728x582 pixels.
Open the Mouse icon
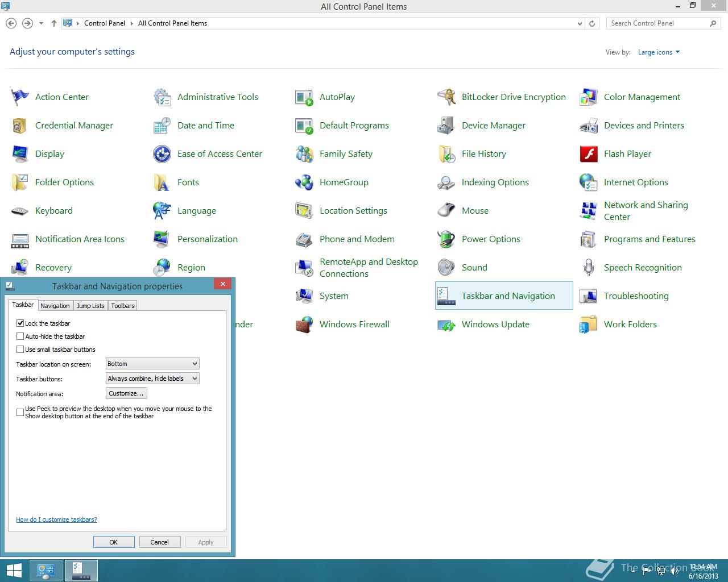446,211
